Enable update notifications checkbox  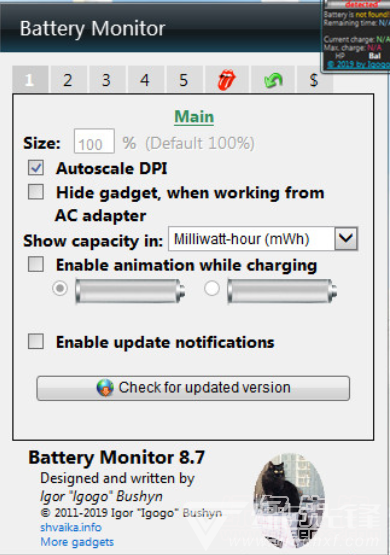(x=36, y=342)
